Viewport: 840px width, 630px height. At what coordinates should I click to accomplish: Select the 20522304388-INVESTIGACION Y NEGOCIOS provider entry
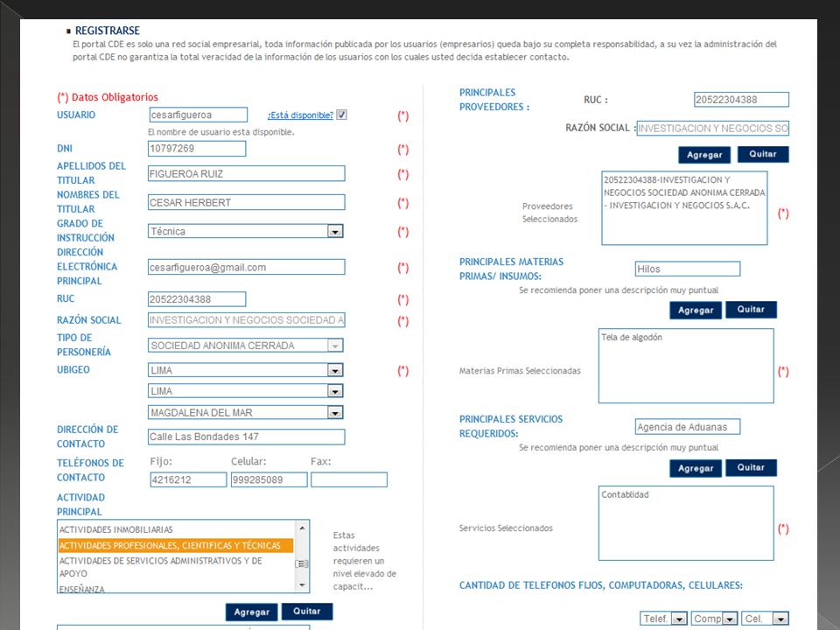684,192
